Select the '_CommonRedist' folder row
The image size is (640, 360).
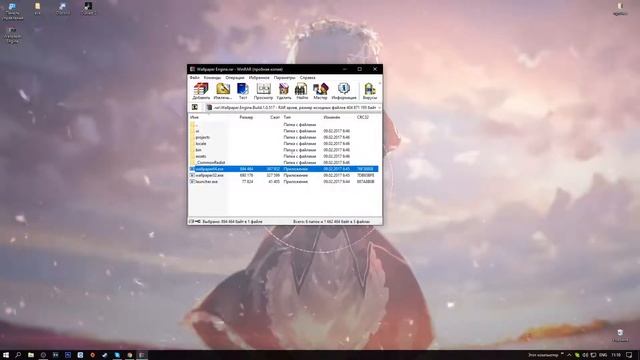tap(284, 162)
